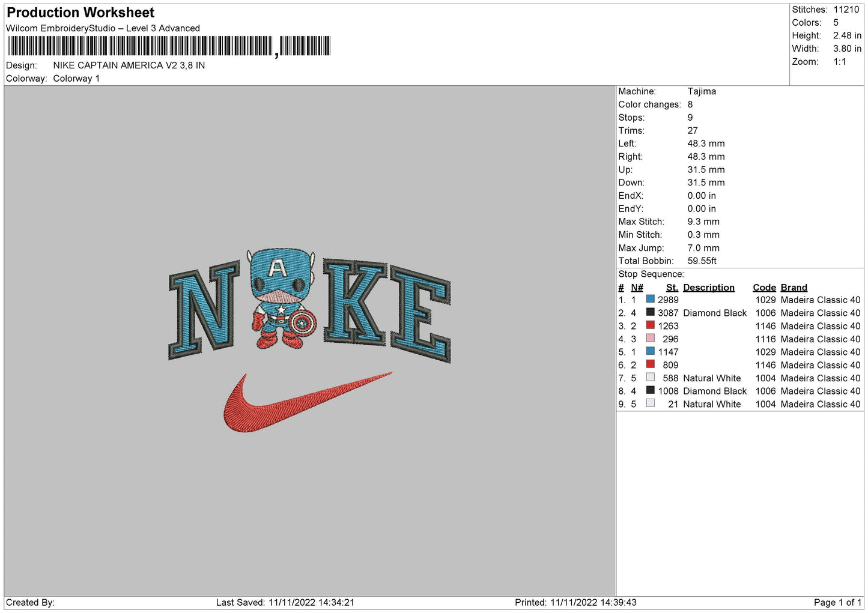Click the Total Bobbin value 59.55ft
This screenshot has height=613, width=868.
pos(702,261)
